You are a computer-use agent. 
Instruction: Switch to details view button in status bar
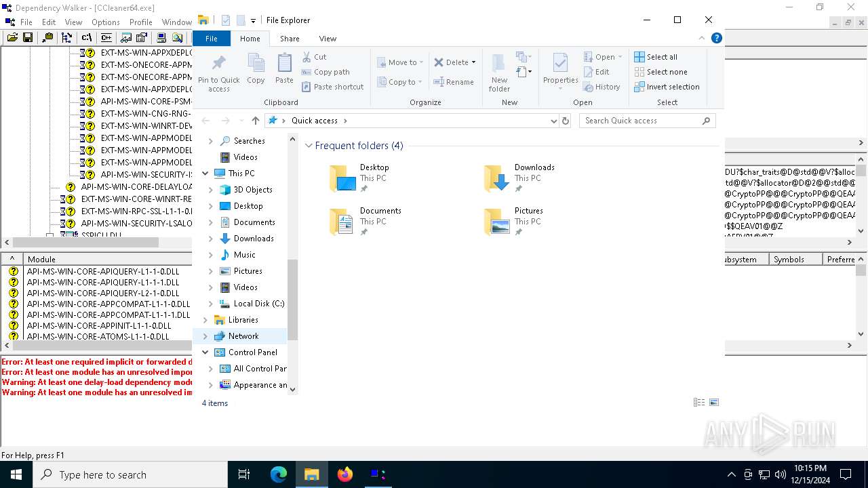coord(699,403)
